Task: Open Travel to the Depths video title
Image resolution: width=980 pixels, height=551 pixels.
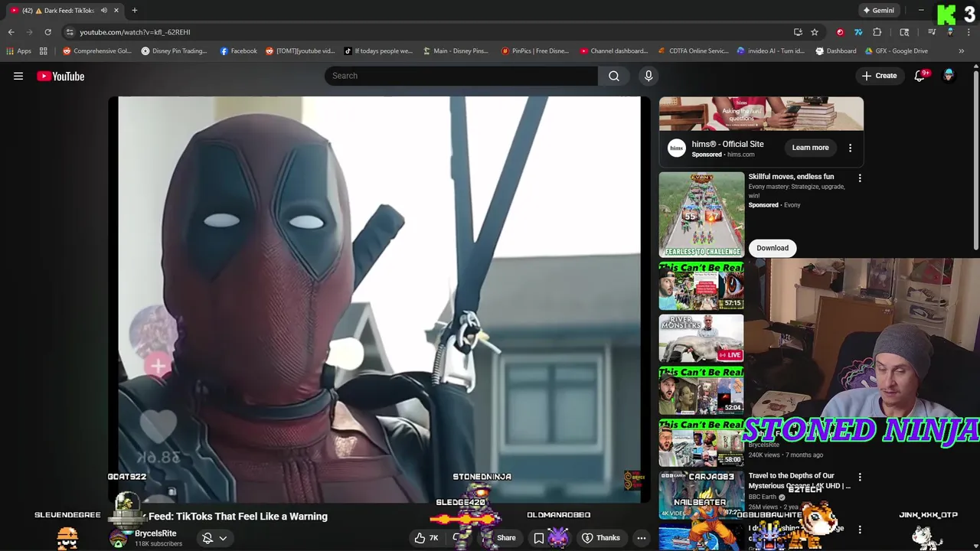Action: [x=799, y=481]
